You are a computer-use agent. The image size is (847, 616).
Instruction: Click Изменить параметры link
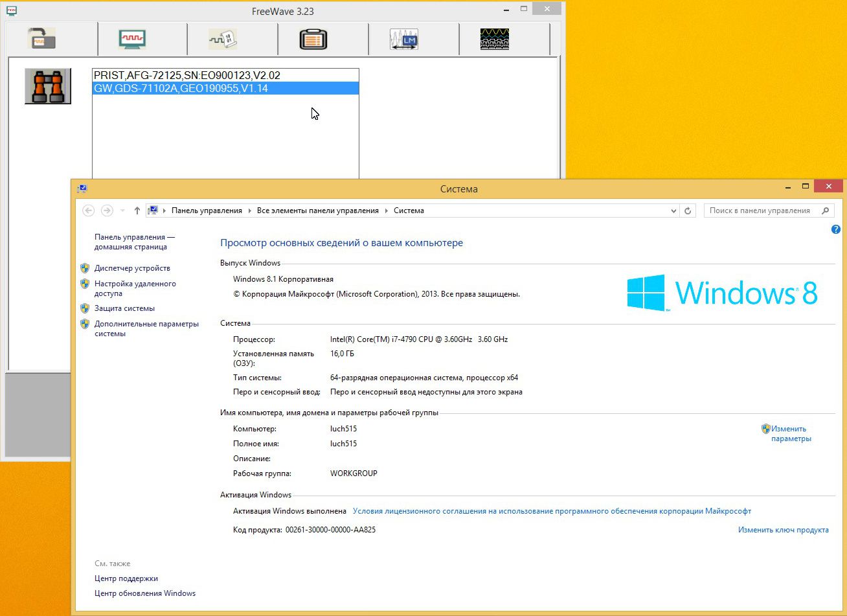tap(791, 433)
